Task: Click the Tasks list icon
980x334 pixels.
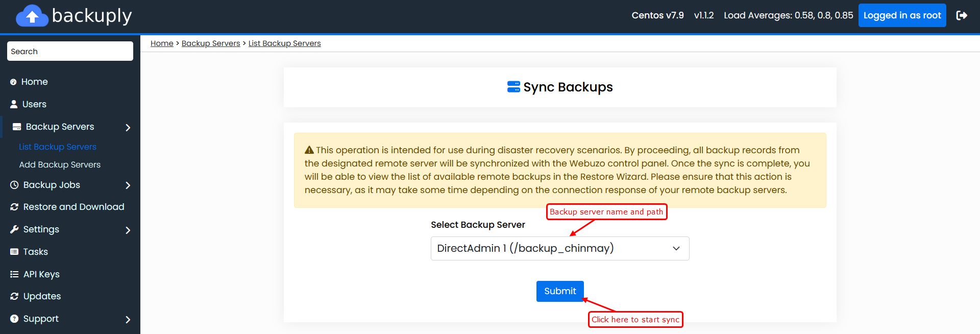Action: (14, 252)
